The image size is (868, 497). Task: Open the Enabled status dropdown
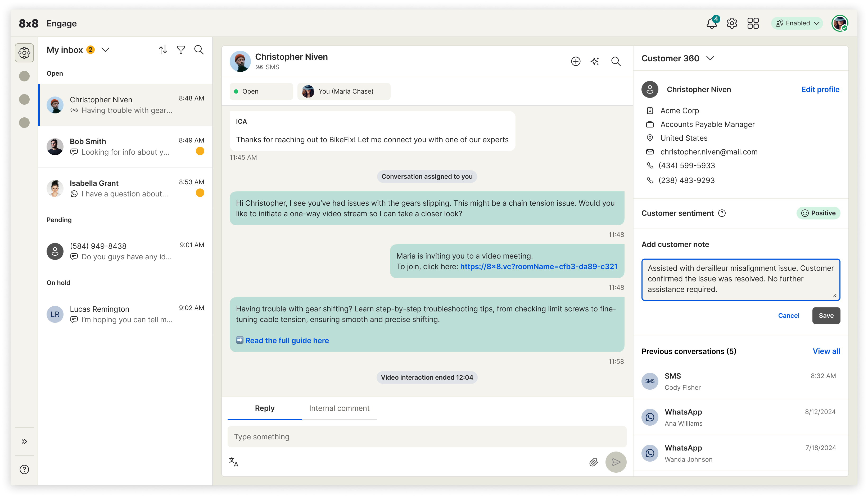(x=797, y=24)
